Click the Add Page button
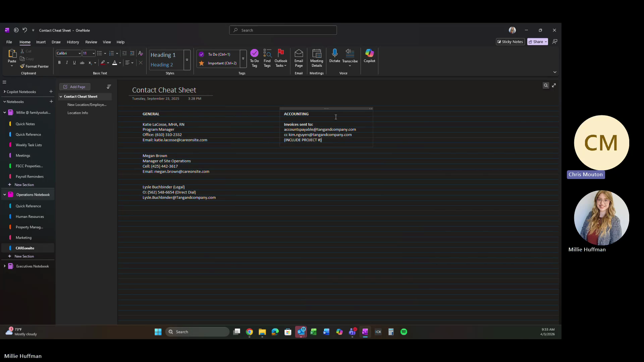Screen dimensions: 644x362 [x=75, y=87]
